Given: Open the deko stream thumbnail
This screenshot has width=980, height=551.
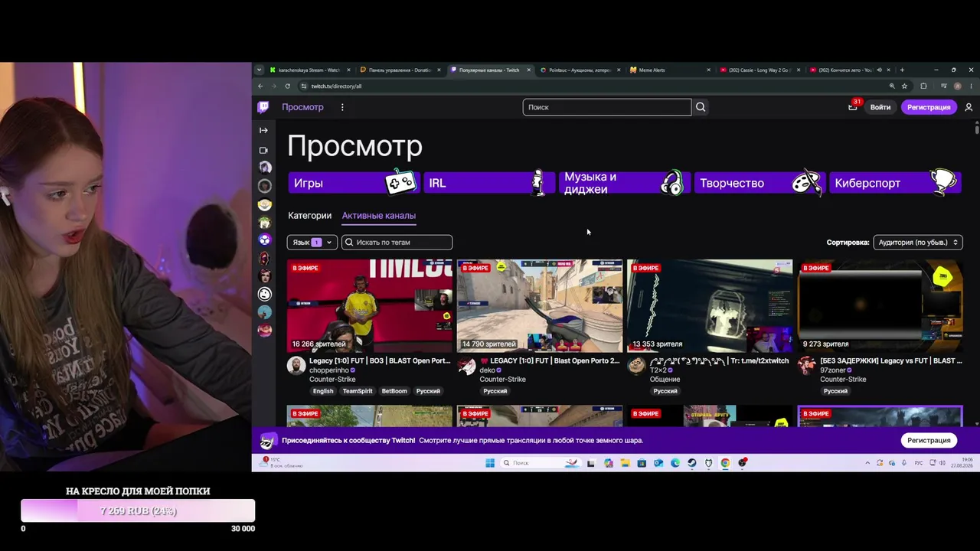Looking at the screenshot, I should coord(540,306).
